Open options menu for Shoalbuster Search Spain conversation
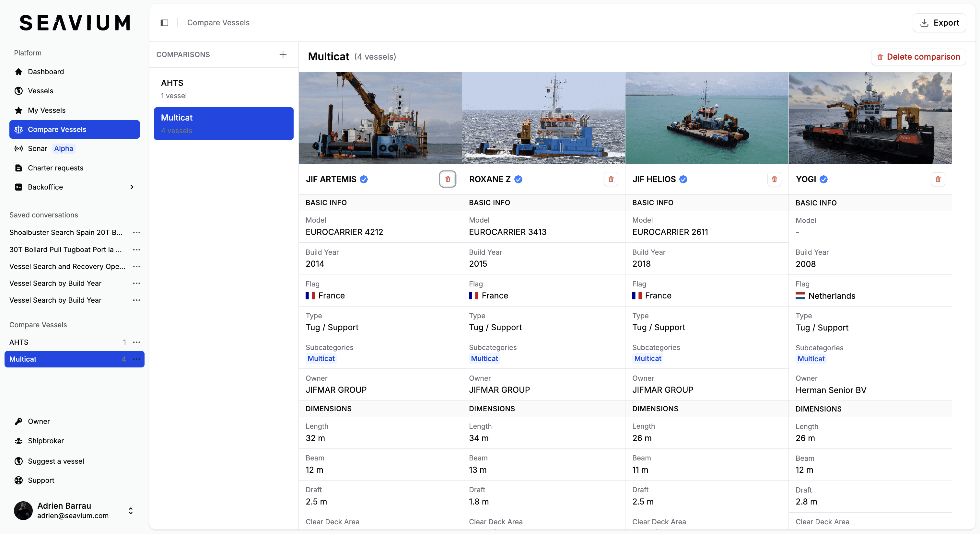Viewport: 980px width, 534px height. pos(136,232)
